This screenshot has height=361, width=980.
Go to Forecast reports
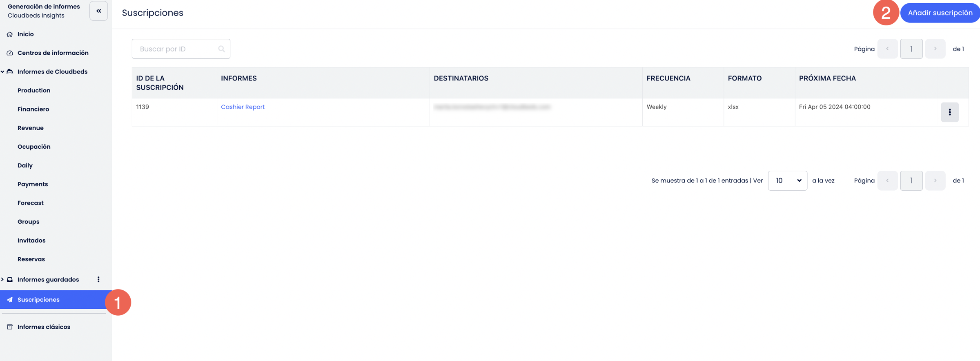click(30, 203)
